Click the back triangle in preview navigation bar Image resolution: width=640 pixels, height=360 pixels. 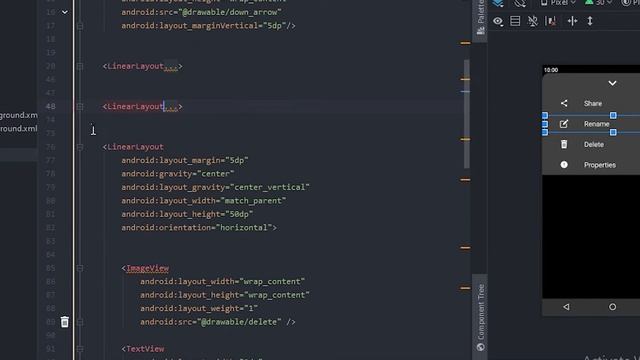click(566, 307)
